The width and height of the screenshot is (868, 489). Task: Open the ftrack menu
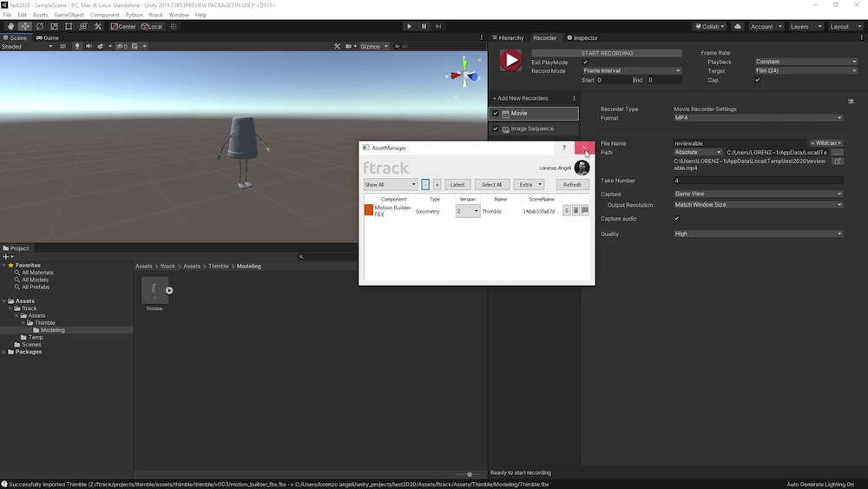(x=155, y=15)
